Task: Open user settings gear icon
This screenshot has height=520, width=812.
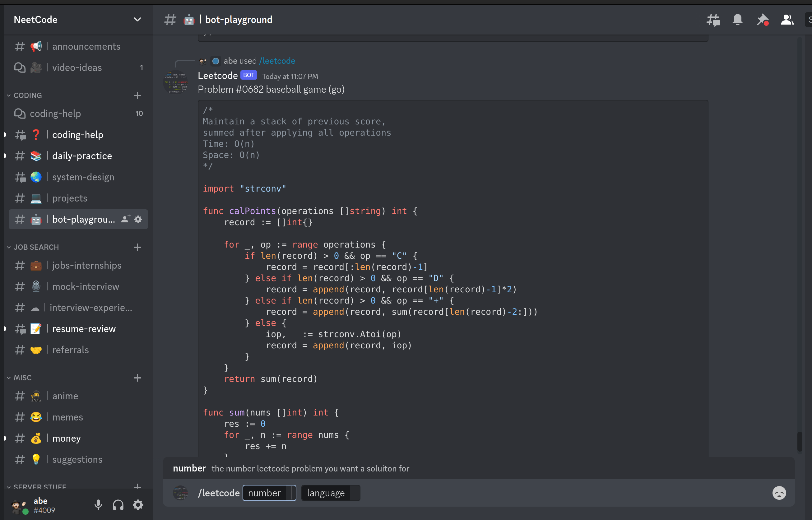Action: 138,505
